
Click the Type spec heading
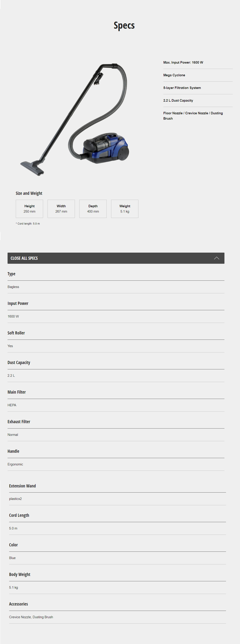pos(12,274)
